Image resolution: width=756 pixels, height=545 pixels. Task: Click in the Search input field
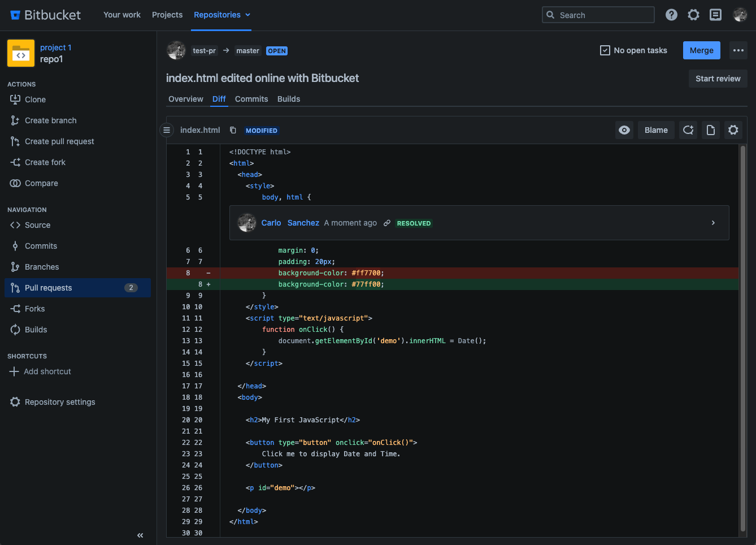coord(598,15)
